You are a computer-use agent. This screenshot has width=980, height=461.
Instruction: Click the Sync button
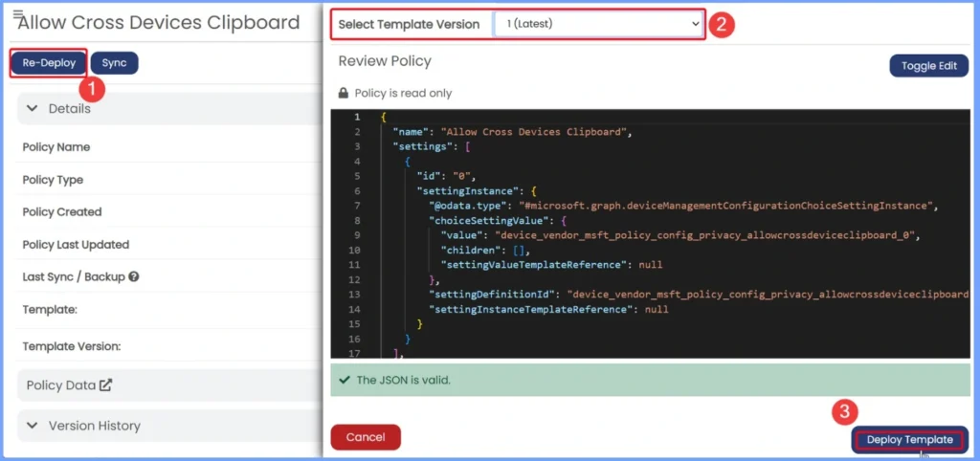pyautogui.click(x=115, y=63)
